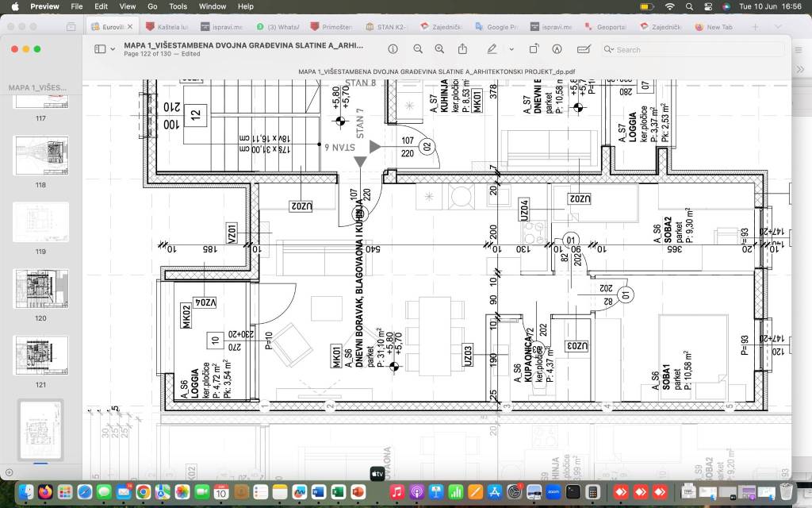Open Control Center in menu bar
The width and height of the screenshot is (812, 508).
[708, 6]
